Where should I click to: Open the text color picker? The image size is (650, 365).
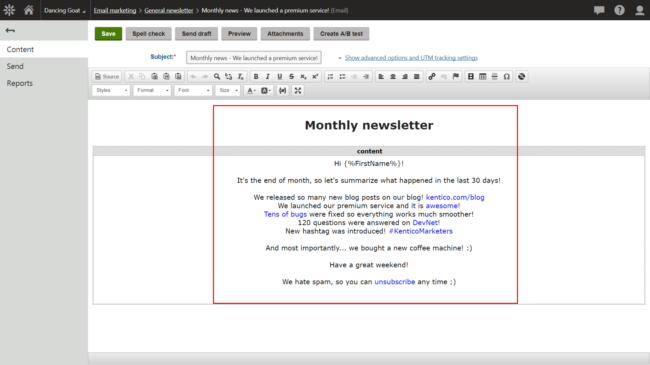coord(251,90)
